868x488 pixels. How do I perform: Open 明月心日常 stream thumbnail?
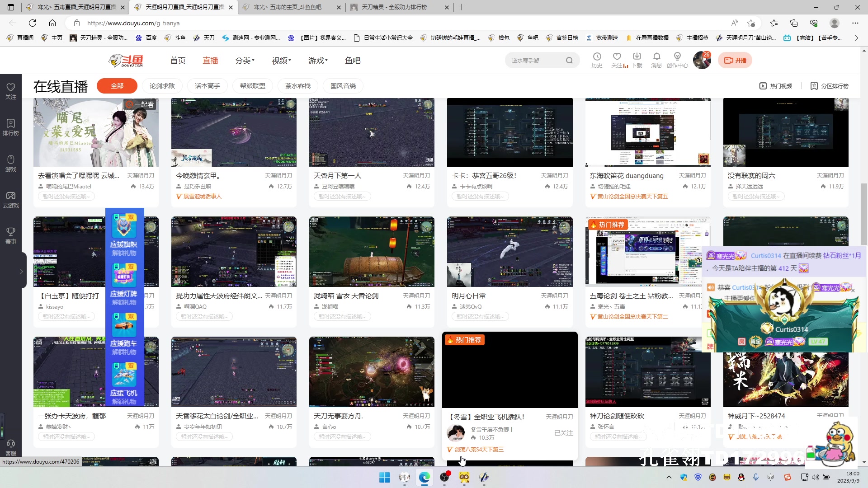(x=509, y=252)
